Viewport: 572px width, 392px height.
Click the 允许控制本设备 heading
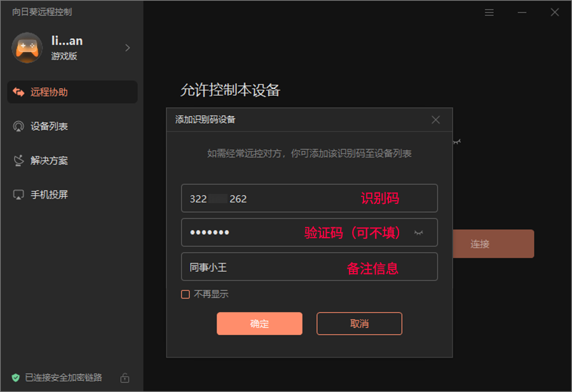(230, 90)
